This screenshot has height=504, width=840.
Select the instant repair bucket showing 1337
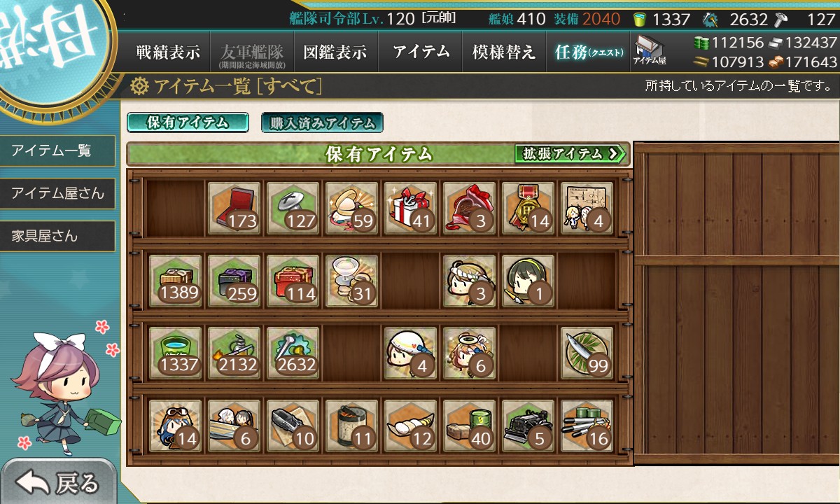coord(176,352)
